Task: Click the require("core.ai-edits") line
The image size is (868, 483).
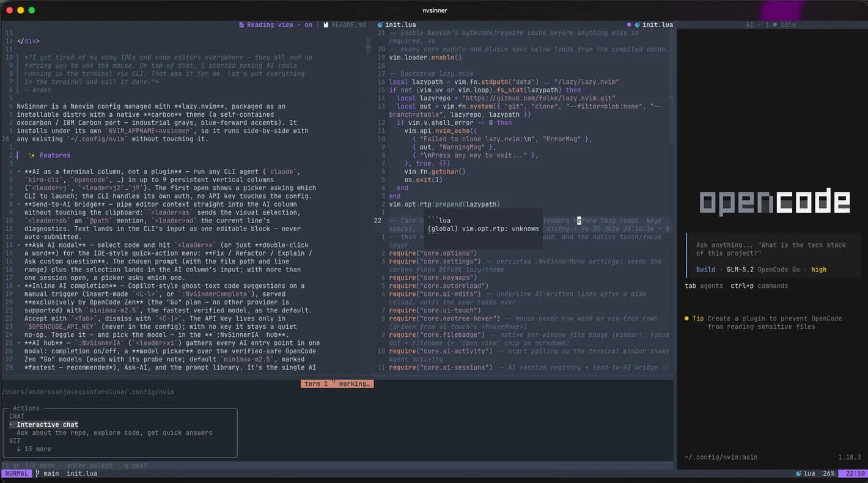Action: 435,294
